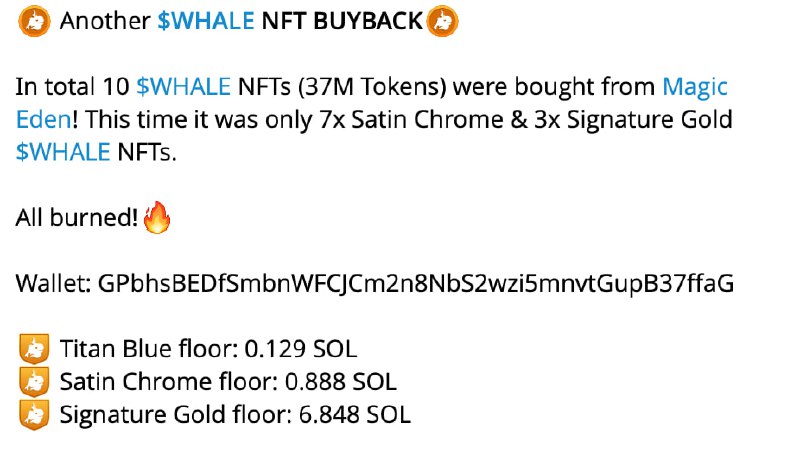Click the fire emoji after "All burned!"
Screen dimensions: 800x454
(x=157, y=217)
